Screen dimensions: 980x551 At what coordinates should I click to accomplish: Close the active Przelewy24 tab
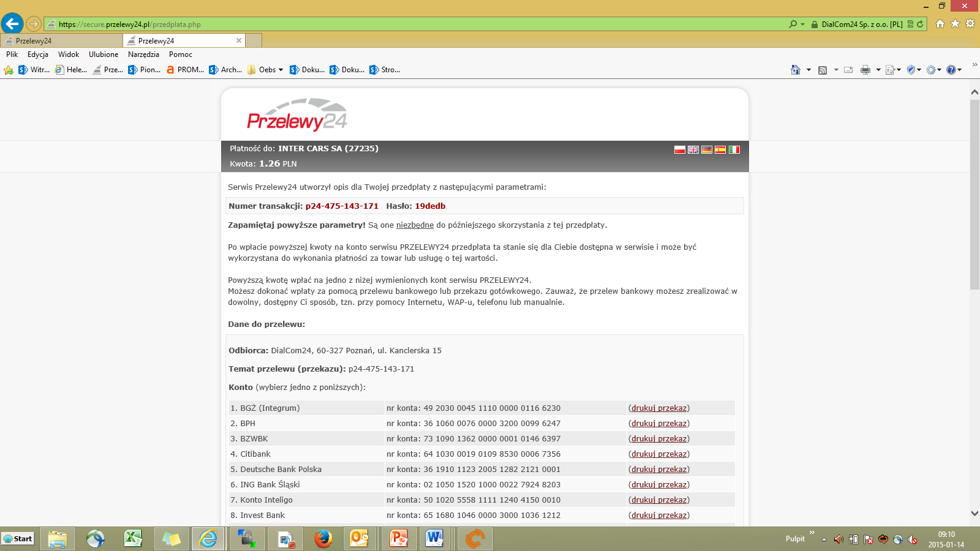click(239, 40)
